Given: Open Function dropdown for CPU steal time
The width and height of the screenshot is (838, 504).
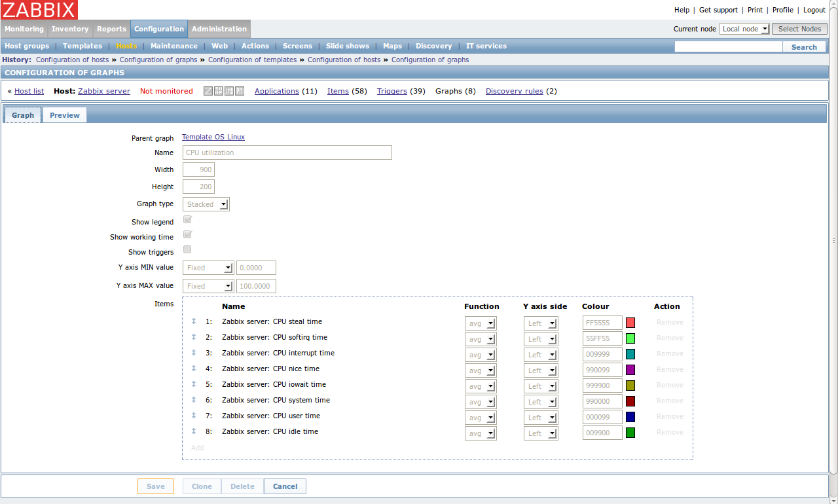Looking at the screenshot, I should click(481, 323).
